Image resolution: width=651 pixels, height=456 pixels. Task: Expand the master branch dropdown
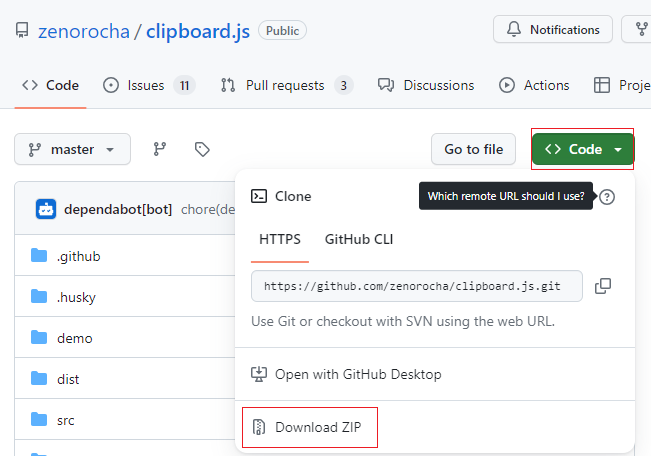(x=73, y=149)
